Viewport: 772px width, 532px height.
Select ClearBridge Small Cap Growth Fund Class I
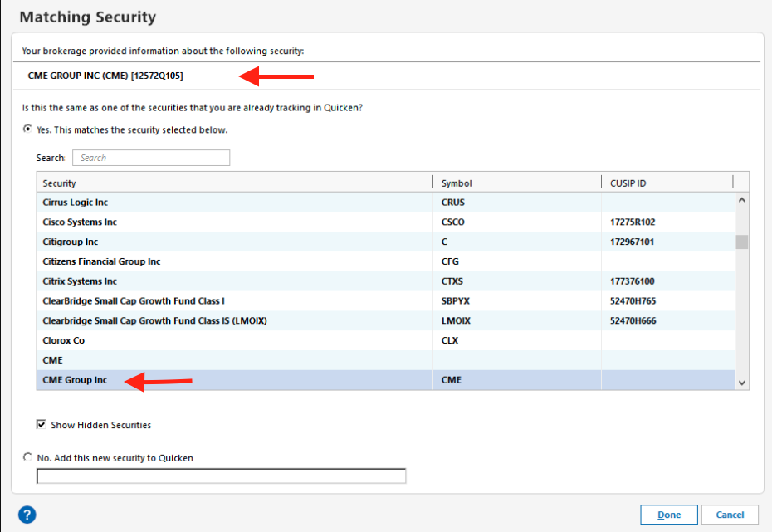click(386, 300)
